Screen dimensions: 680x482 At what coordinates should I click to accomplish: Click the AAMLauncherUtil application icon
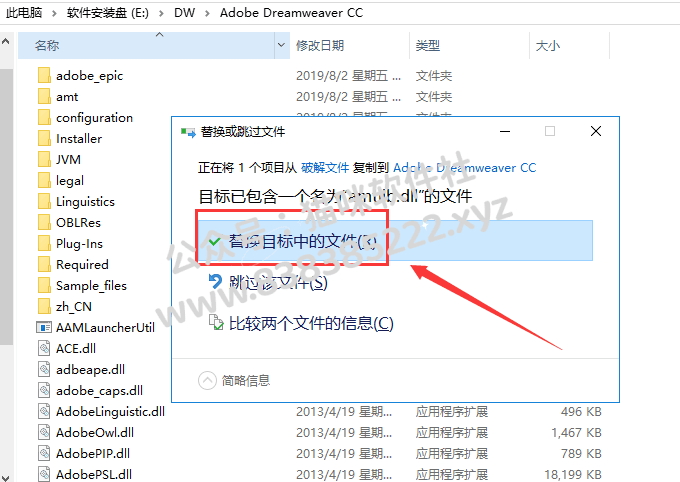click(44, 328)
